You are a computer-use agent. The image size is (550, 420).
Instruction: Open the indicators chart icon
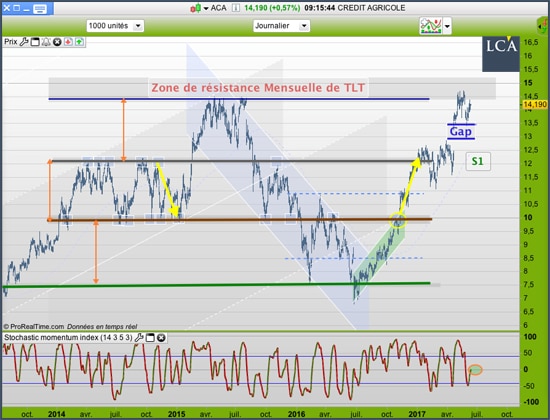[x=430, y=26]
